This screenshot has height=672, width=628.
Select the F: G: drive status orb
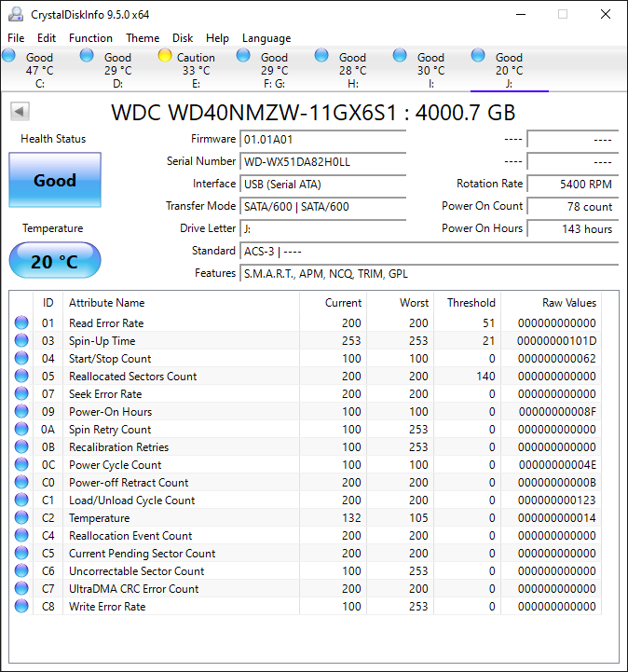[x=243, y=55]
